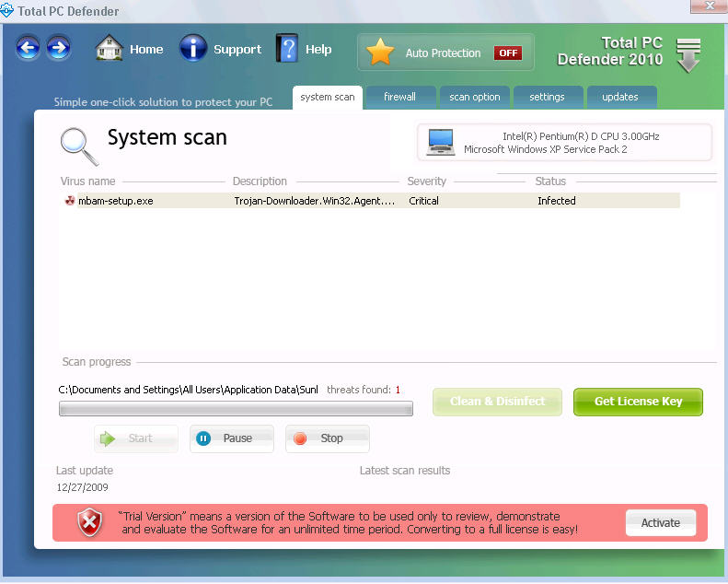
Task: Click the red virus icon beside mbam-setup.exe
Action: pyautogui.click(x=70, y=201)
